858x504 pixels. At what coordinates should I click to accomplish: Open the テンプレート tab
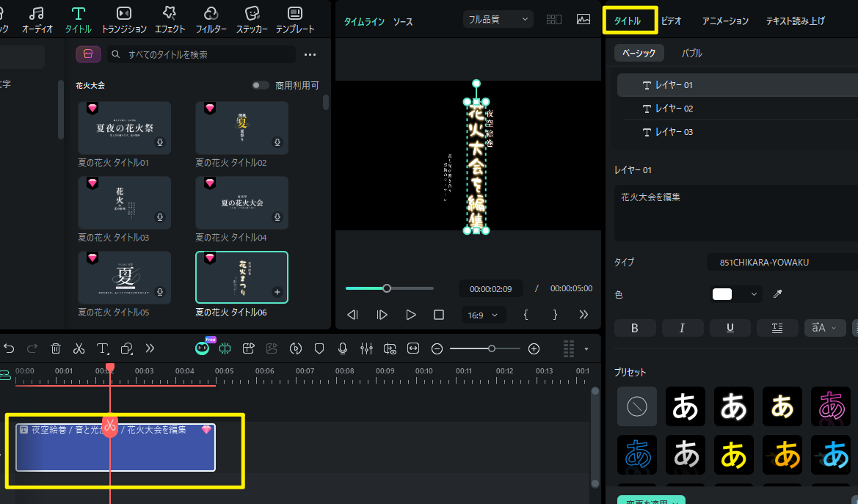295,20
